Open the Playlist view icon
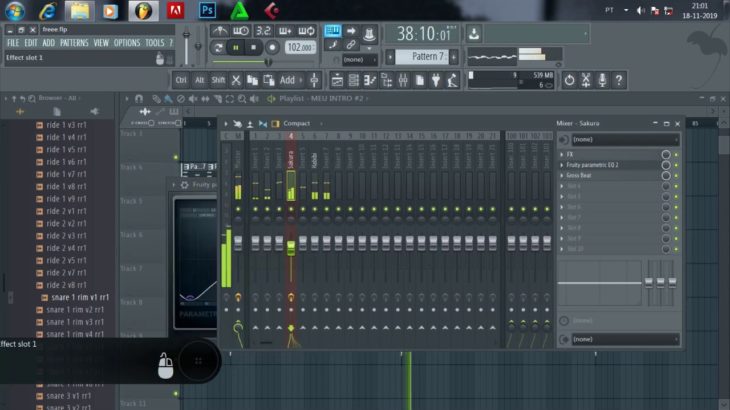 tap(338, 81)
